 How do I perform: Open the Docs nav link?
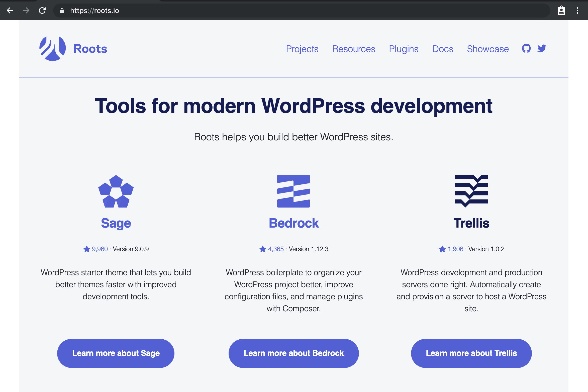pos(443,49)
